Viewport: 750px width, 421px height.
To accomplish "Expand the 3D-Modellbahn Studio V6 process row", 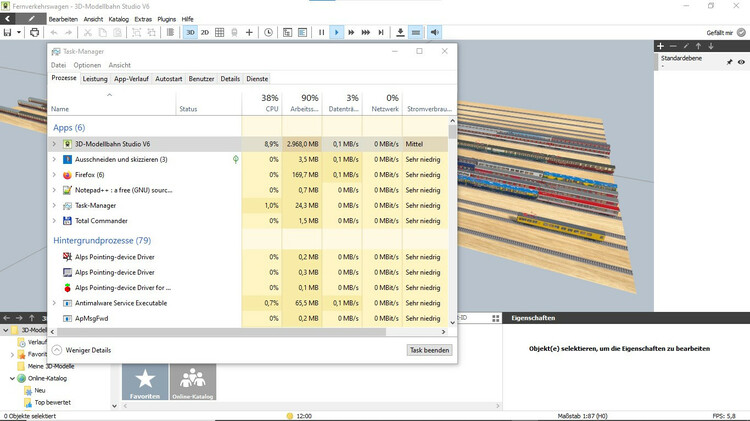I will coord(54,144).
